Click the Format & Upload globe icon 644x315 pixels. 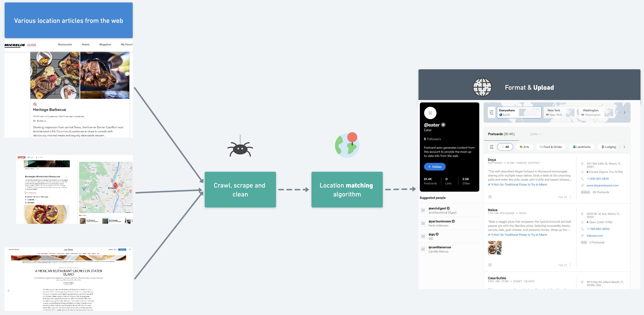tap(482, 87)
